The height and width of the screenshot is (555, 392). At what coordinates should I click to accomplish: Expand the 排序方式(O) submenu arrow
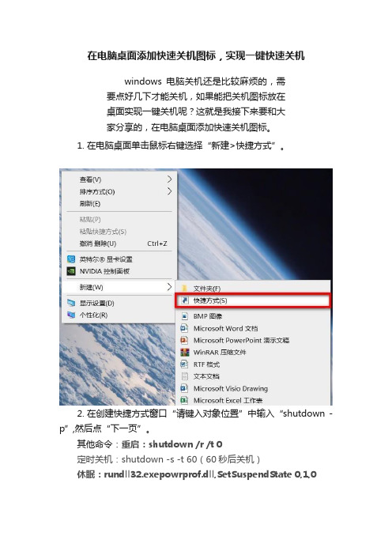pos(169,191)
